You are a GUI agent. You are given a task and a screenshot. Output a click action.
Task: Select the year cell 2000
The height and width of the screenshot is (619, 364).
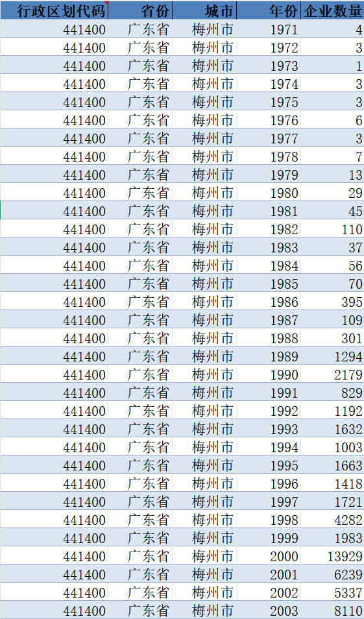[x=269, y=555]
